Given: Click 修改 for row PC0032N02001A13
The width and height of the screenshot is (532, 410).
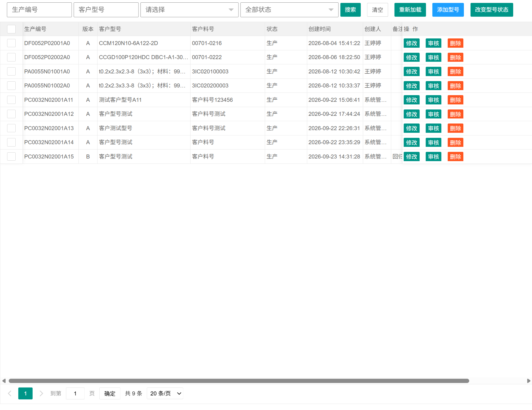Looking at the screenshot, I should coord(411,128).
